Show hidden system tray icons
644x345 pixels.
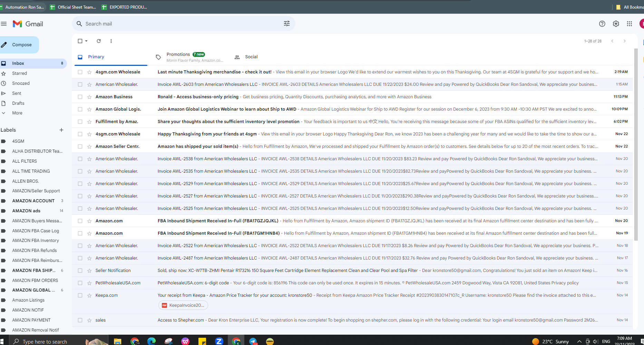coord(579,342)
